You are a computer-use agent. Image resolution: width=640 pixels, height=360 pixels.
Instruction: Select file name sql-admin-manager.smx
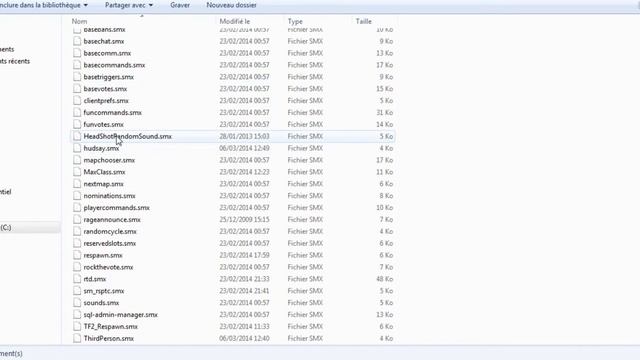click(121, 314)
